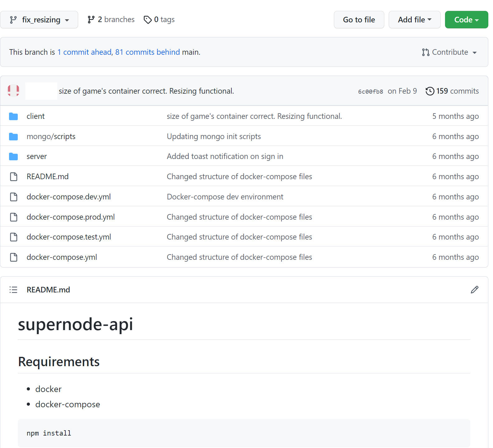Click the server folder icon
Viewport: 493px width, 448px height.
pos(13,156)
